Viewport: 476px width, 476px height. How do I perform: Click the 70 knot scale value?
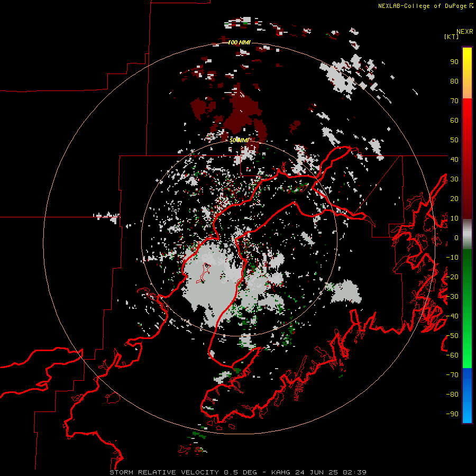point(454,101)
